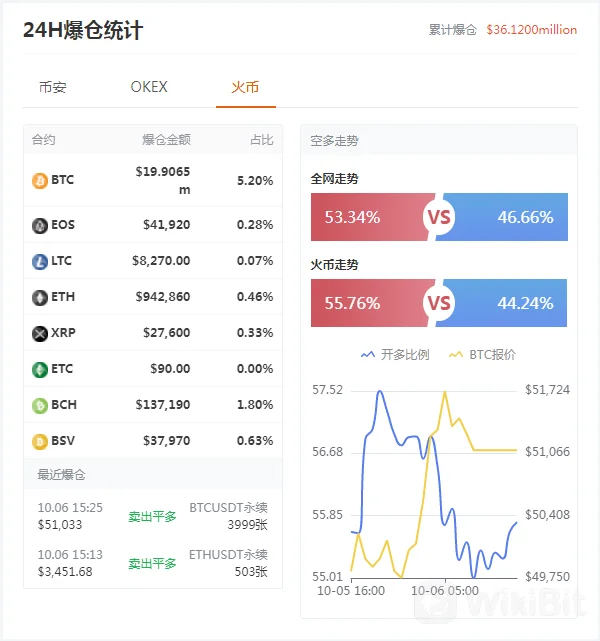Click the EOS coin icon
Viewport: 600px width, 641px height.
click(40, 225)
